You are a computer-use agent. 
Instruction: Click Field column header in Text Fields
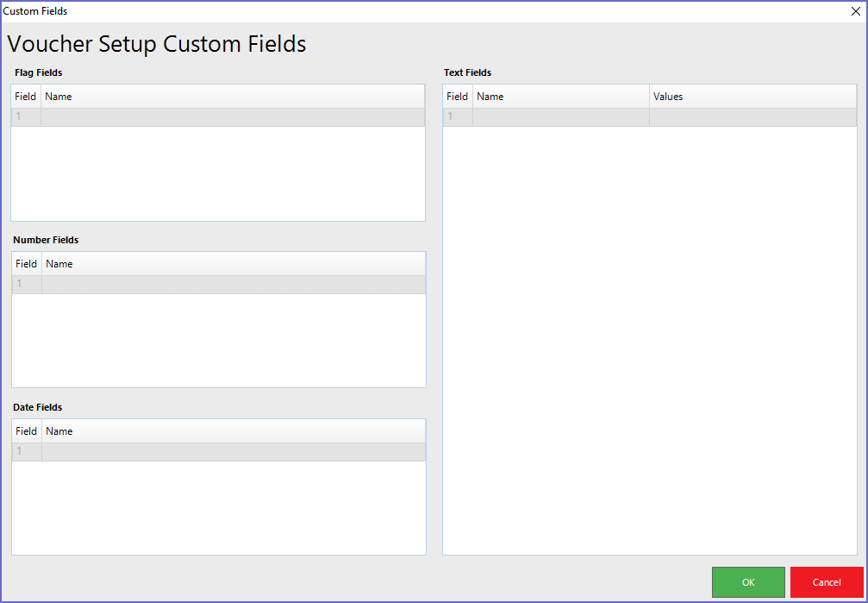458,97
